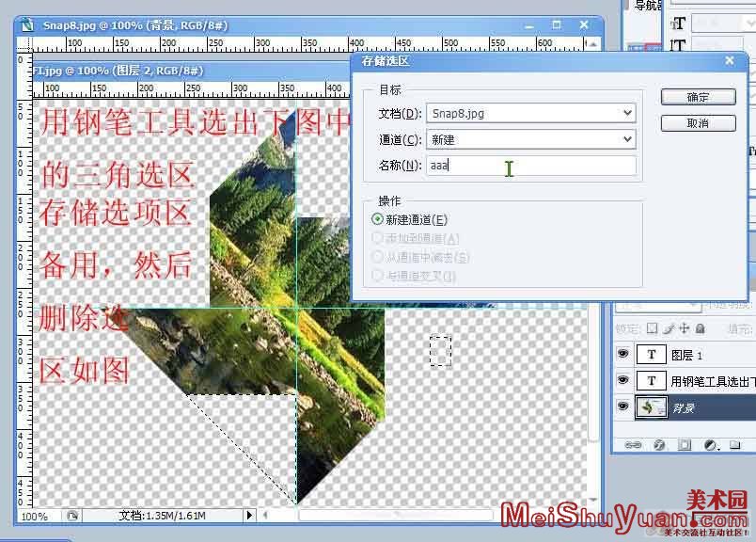Choose the 从通道中减去(S) radio option
This screenshot has width=756, height=542.
tap(377, 257)
